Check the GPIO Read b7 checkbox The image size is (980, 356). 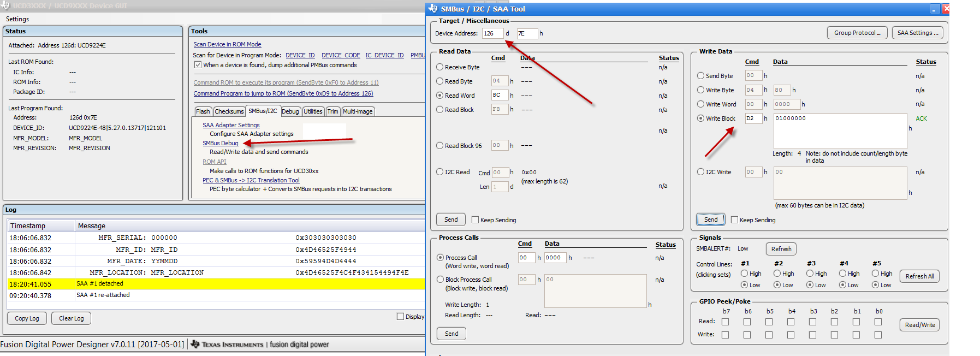pyautogui.click(x=725, y=322)
